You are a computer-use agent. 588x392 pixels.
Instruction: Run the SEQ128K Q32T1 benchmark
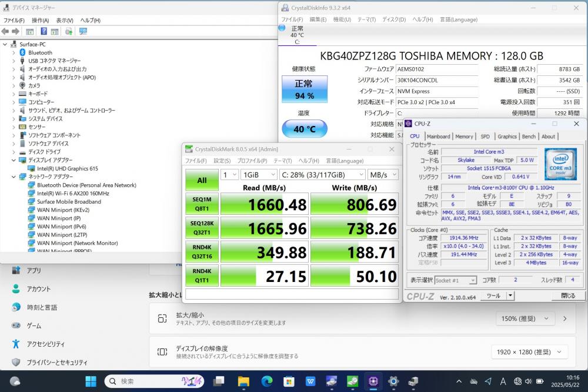click(x=202, y=228)
